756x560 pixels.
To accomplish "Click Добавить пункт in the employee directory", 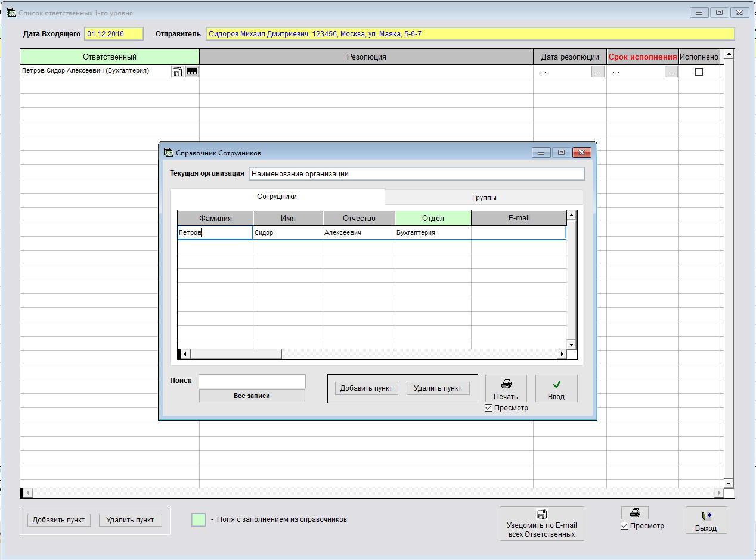I will (366, 388).
